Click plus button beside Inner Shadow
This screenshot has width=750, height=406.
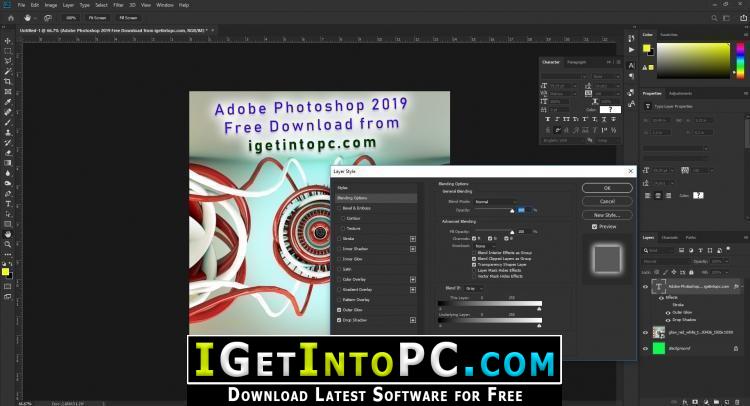[x=413, y=249]
